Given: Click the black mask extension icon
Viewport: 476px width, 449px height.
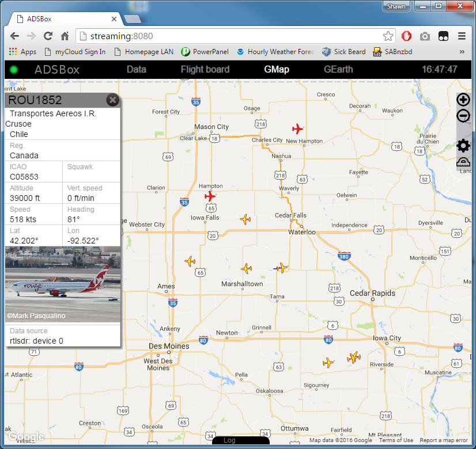Looking at the screenshot, I should coord(443,36).
